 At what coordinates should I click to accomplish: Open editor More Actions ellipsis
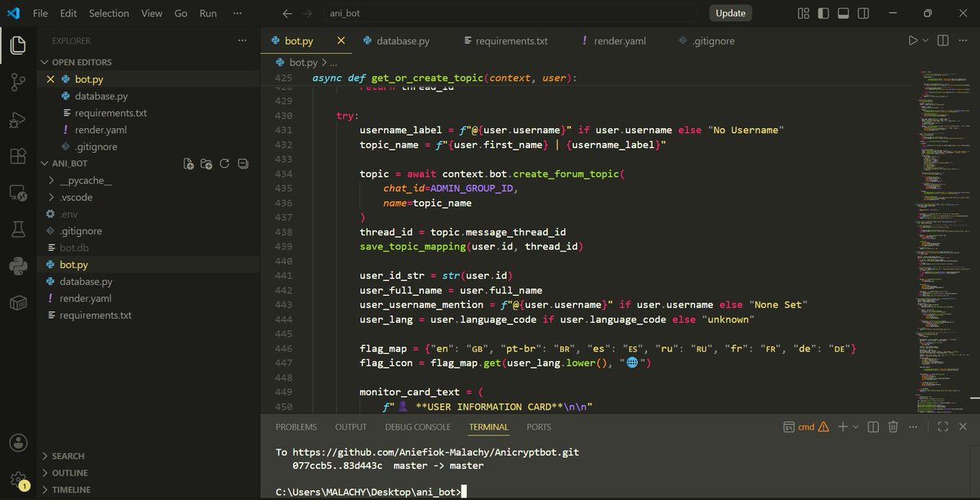[964, 41]
